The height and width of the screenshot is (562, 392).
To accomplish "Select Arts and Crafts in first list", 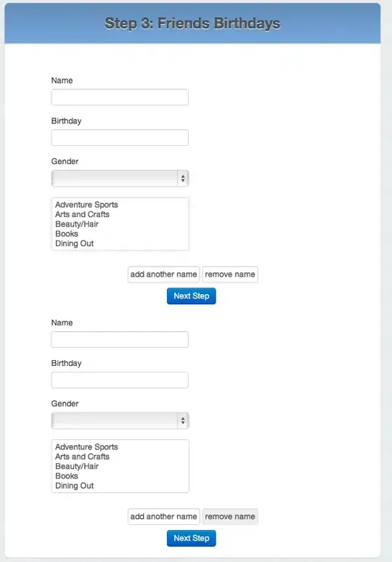I will 82,214.
